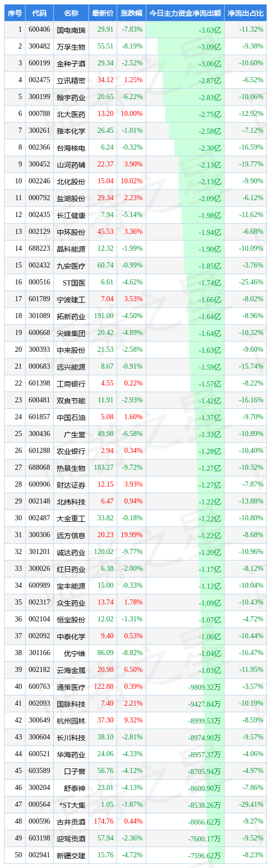Click 古井贡酒 price 174.76
Screen dimensions: 267x868
[104, 822]
